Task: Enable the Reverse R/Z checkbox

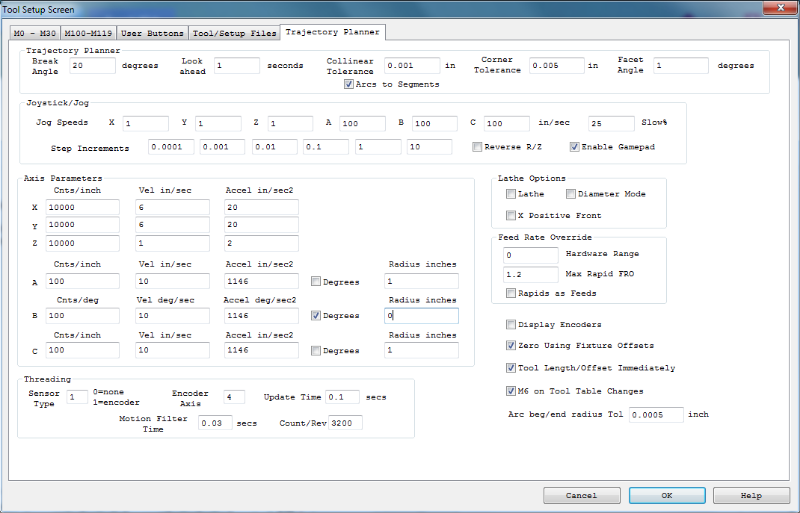Action: [x=477, y=147]
